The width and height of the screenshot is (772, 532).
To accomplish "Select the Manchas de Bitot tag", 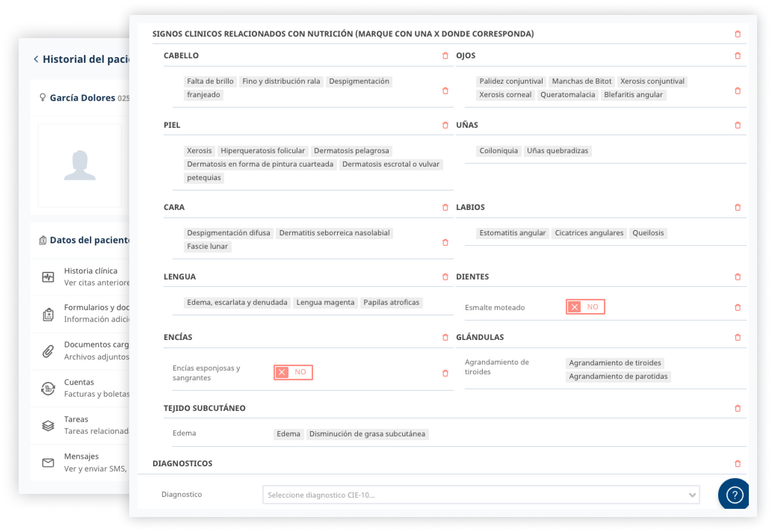I will tap(582, 81).
